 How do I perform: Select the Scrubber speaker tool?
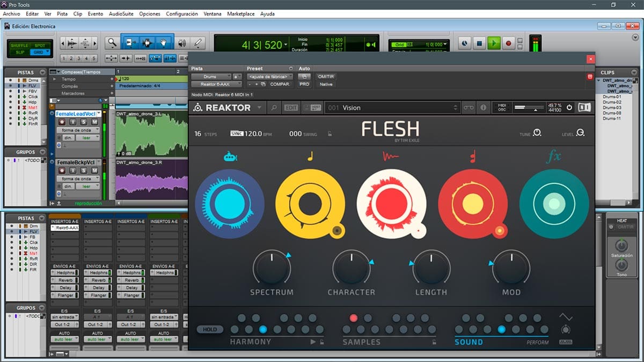pyautogui.click(x=182, y=43)
